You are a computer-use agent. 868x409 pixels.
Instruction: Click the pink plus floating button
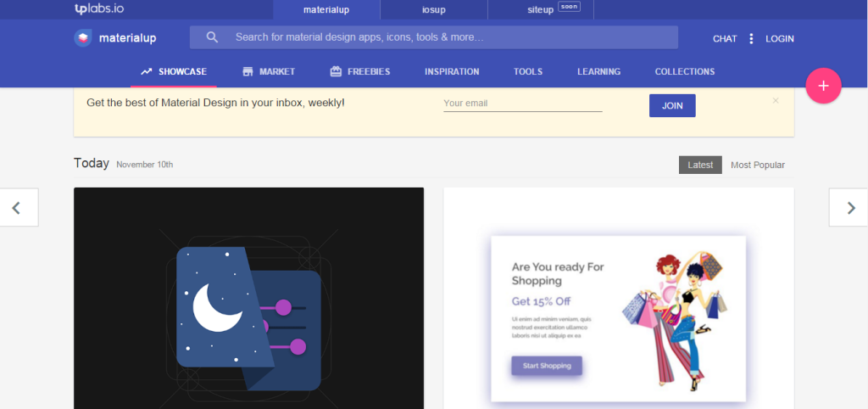pyautogui.click(x=823, y=86)
